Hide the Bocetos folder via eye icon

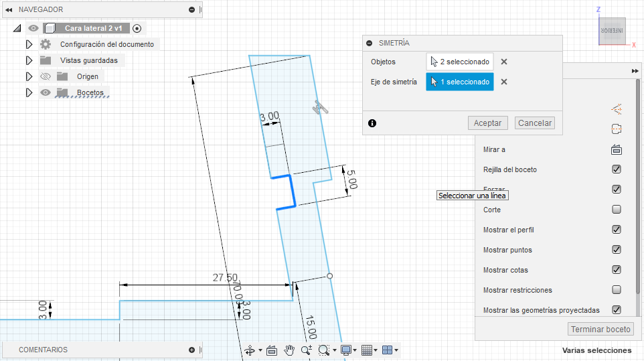(46, 92)
